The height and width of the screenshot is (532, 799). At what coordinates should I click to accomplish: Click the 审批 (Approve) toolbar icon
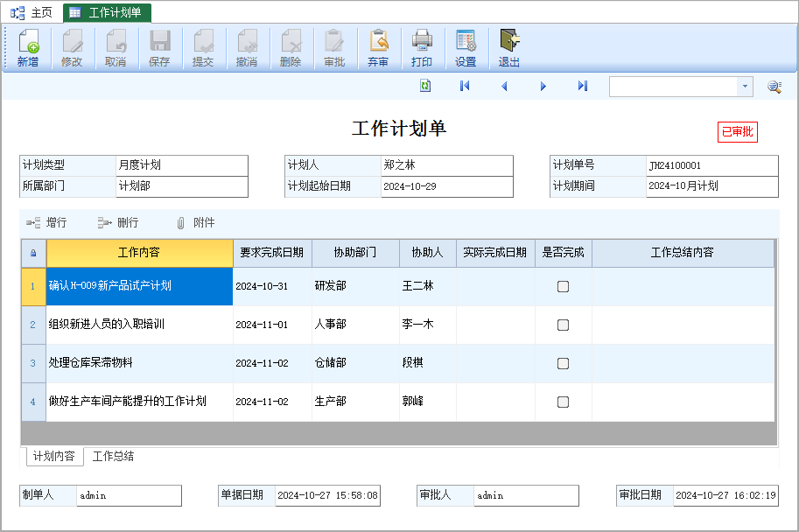tap(334, 48)
